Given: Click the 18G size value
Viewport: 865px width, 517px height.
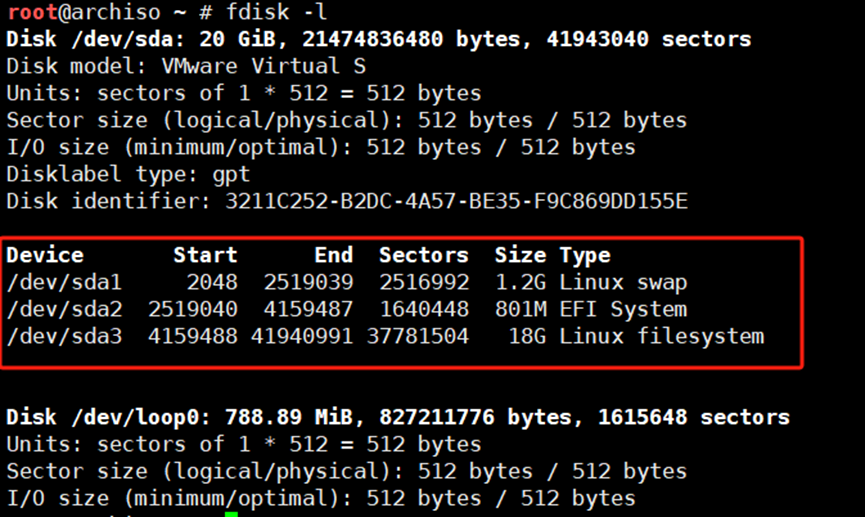Looking at the screenshot, I should (527, 337).
